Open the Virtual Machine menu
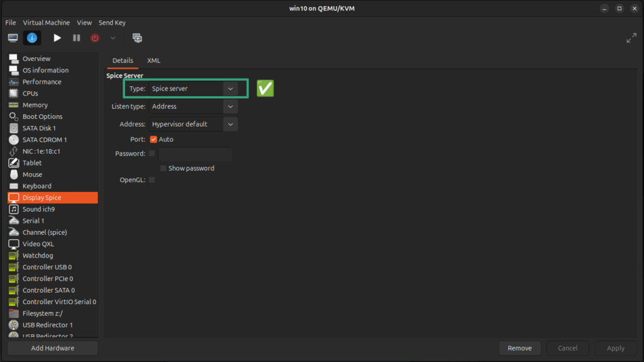Image resolution: width=644 pixels, height=362 pixels. (x=47, y=23)
